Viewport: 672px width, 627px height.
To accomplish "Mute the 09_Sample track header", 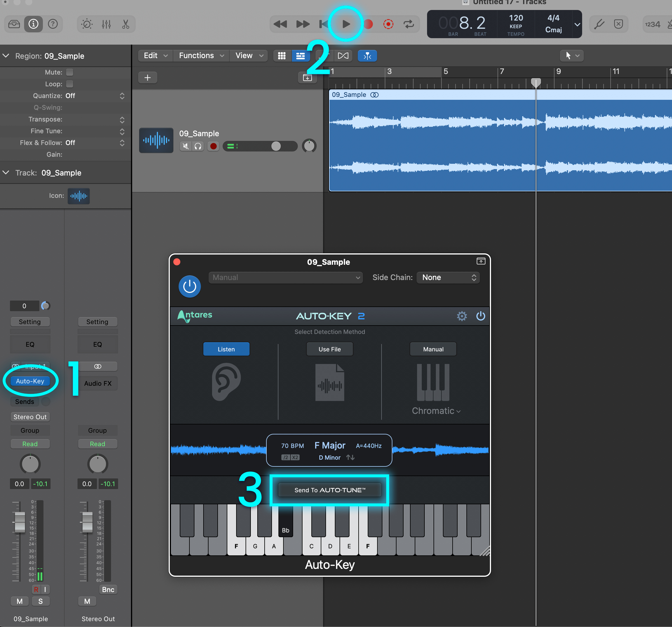I will tap(186, 146).
